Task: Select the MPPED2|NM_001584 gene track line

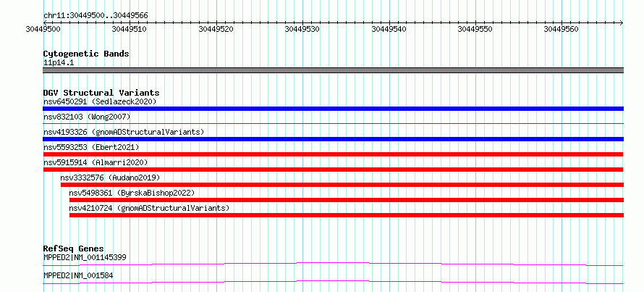Action: (333, 282)
